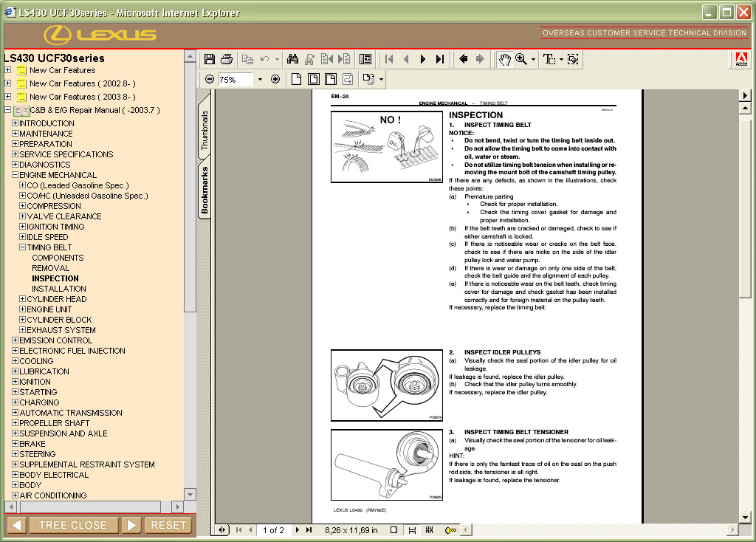
Task: Select the INSPECTION tree item
Action: [x=55, y=278]
